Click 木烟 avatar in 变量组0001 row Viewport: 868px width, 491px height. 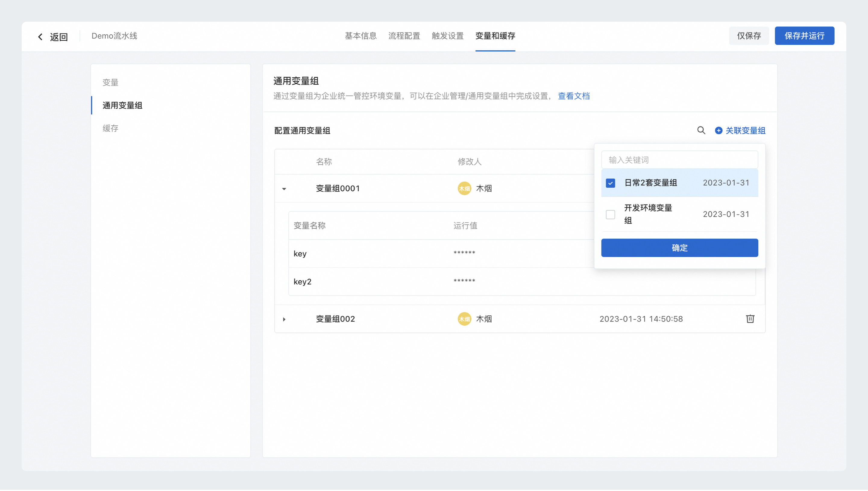point(464,189)
